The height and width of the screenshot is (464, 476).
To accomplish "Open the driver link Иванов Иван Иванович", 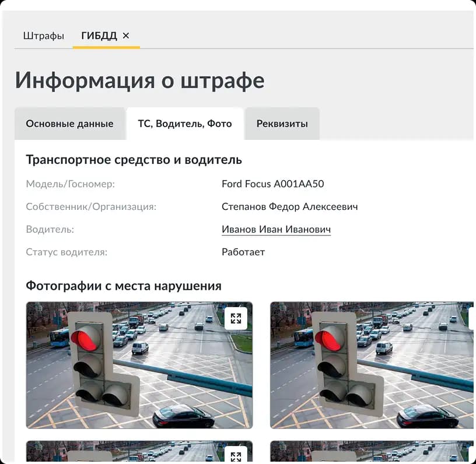I will (x=276, y=229).
